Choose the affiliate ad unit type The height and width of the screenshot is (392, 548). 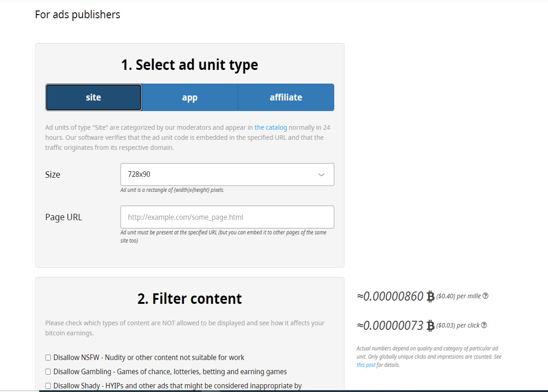tap(286, 97)
